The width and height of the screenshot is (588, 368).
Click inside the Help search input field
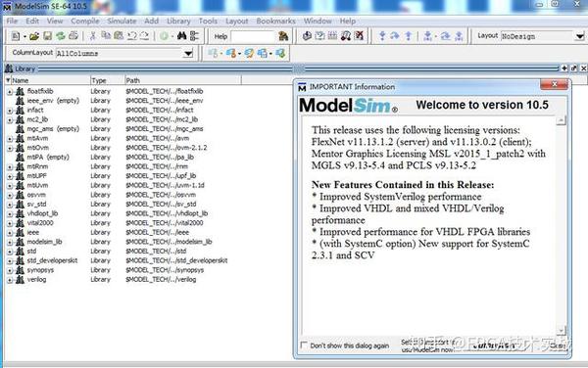pos(254,36)
